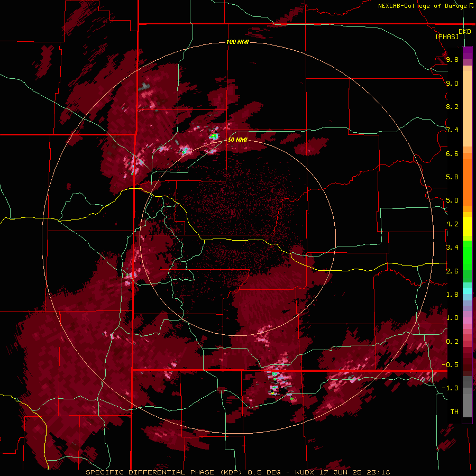Click the 7.4 value on the color scale

tap(452, 130)
